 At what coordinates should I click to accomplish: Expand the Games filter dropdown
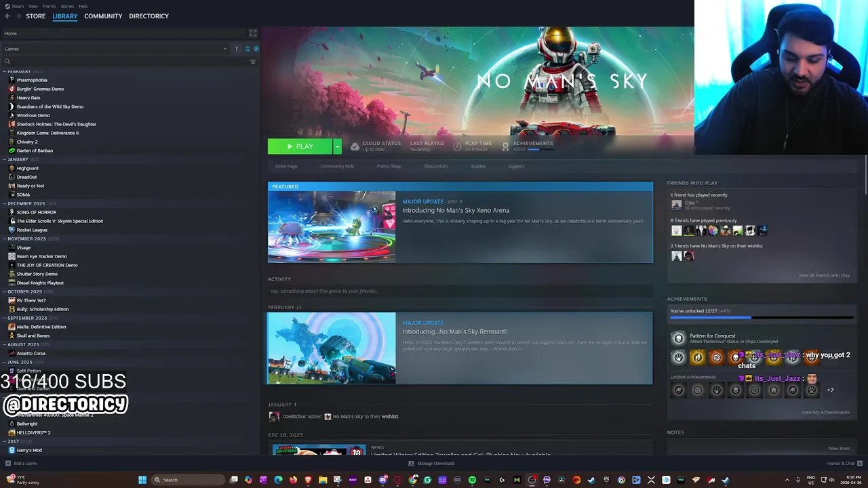pos(115,49)
